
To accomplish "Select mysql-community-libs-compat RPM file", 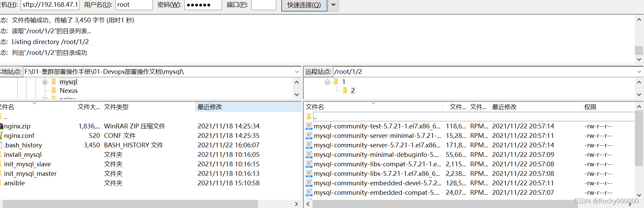I will 377,164.
